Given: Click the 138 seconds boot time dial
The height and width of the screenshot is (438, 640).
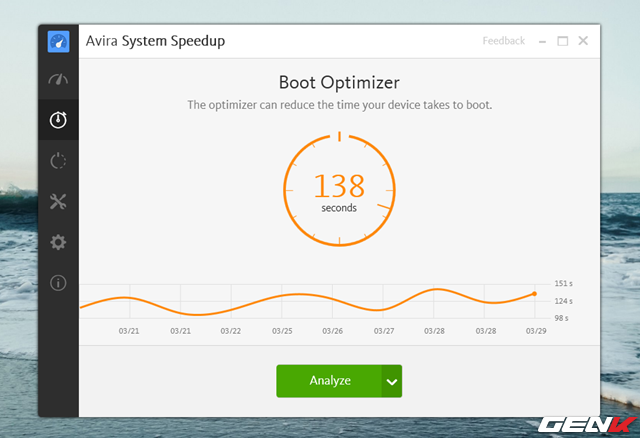Looking at the screenshot, I should pos(339,189).
